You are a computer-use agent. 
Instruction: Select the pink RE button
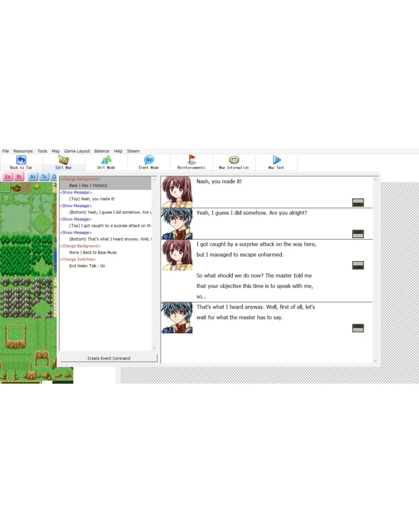tap(19, 177)
